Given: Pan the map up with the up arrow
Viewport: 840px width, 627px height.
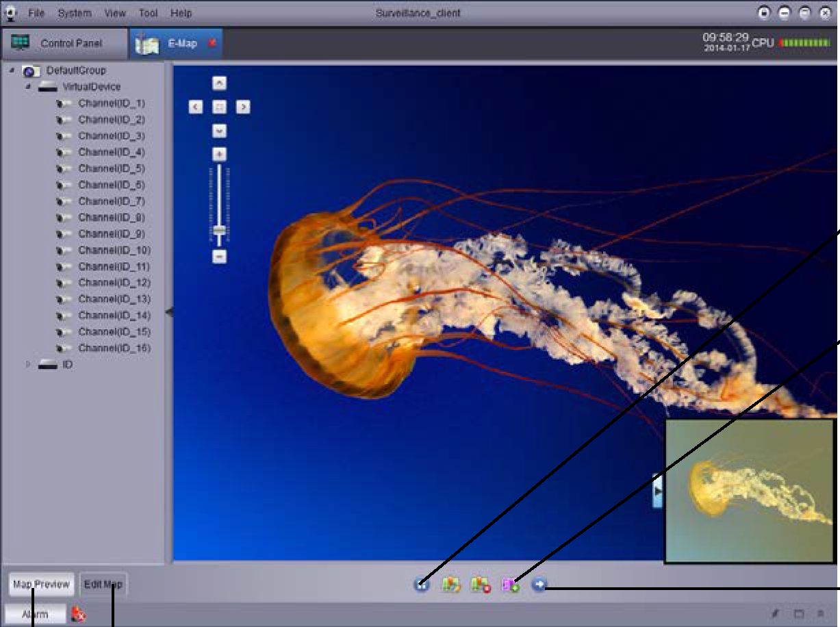Looking at the screenshot, I should click(219, 84).
